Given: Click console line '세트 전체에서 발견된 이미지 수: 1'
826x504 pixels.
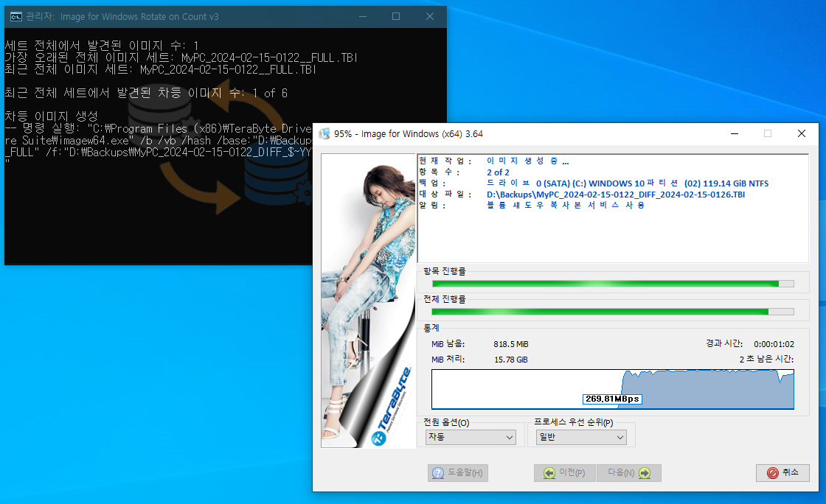Looking at the screenshot, I should (102, 46).
